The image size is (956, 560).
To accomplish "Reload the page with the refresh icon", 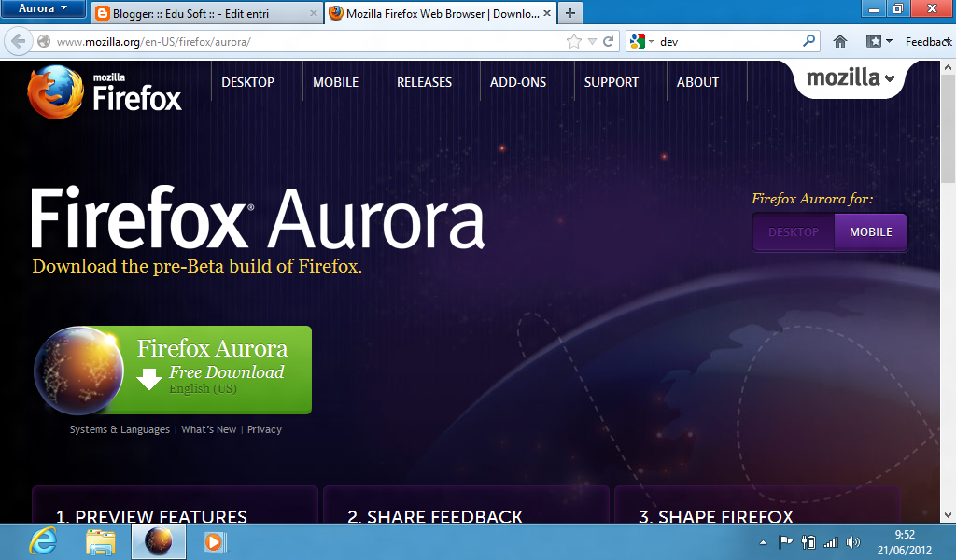I will point(608,41).
